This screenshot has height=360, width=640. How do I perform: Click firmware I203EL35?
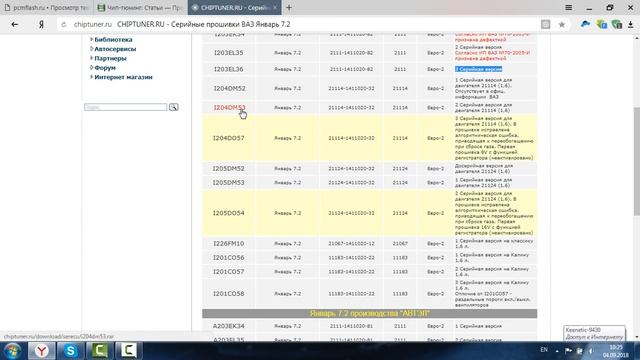coord(229,53)
